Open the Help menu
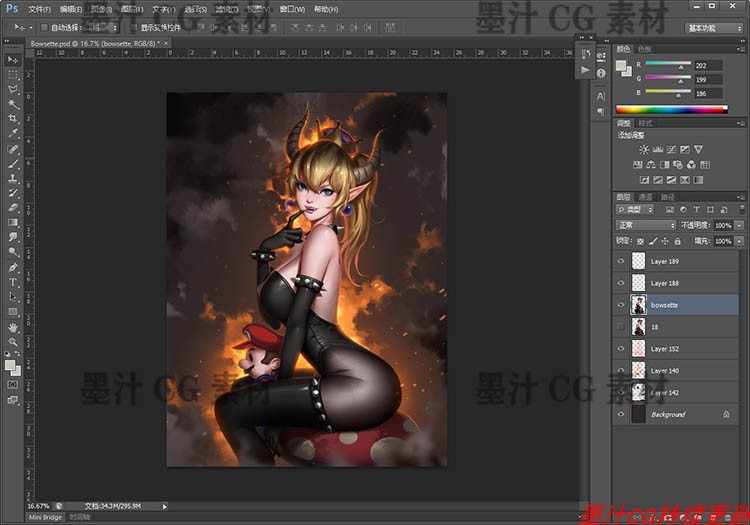750x525 pixels. 326,9
